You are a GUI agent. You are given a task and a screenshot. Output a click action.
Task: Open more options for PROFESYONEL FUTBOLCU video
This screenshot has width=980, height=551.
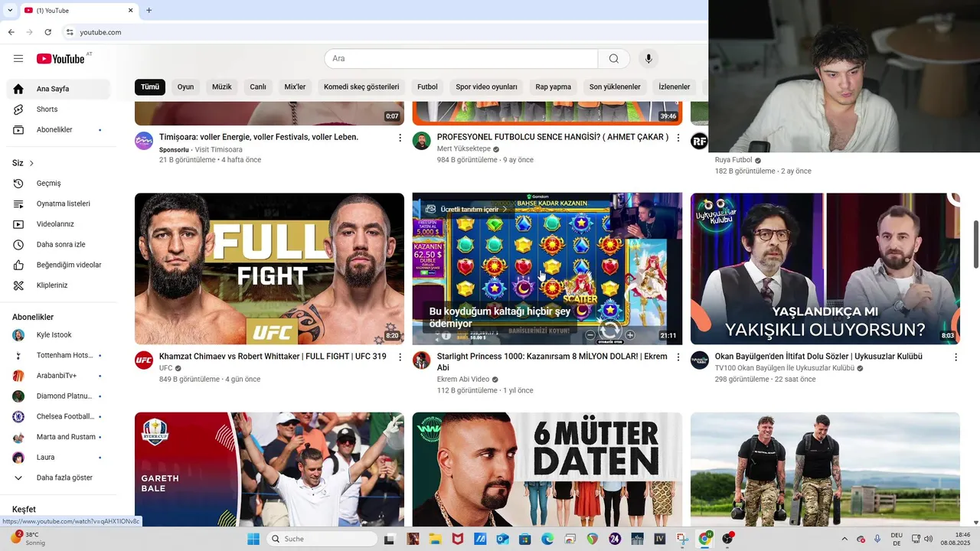click(678, 138)
